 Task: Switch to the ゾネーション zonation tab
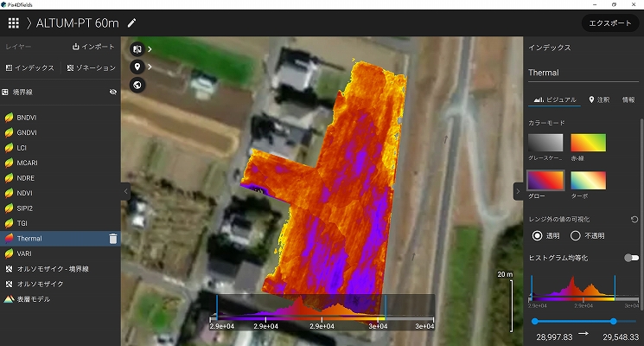pos(92,67)
